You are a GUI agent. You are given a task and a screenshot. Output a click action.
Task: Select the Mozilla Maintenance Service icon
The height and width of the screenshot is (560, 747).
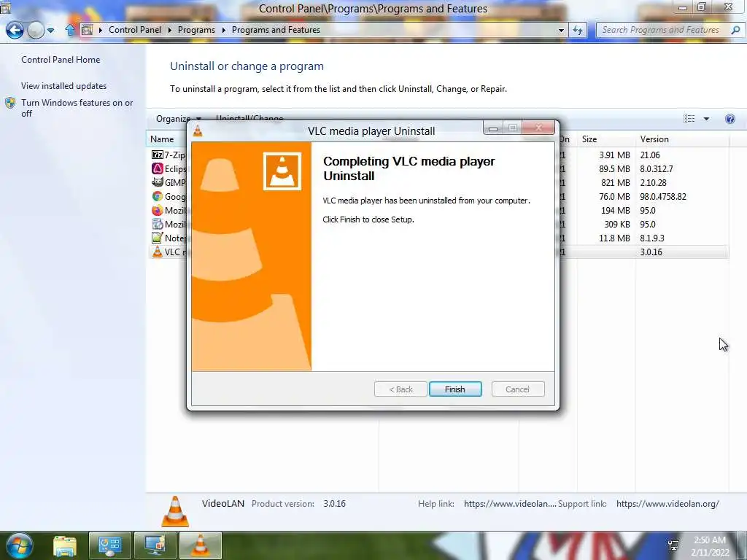pyautogui.click(x=158, y=224)
